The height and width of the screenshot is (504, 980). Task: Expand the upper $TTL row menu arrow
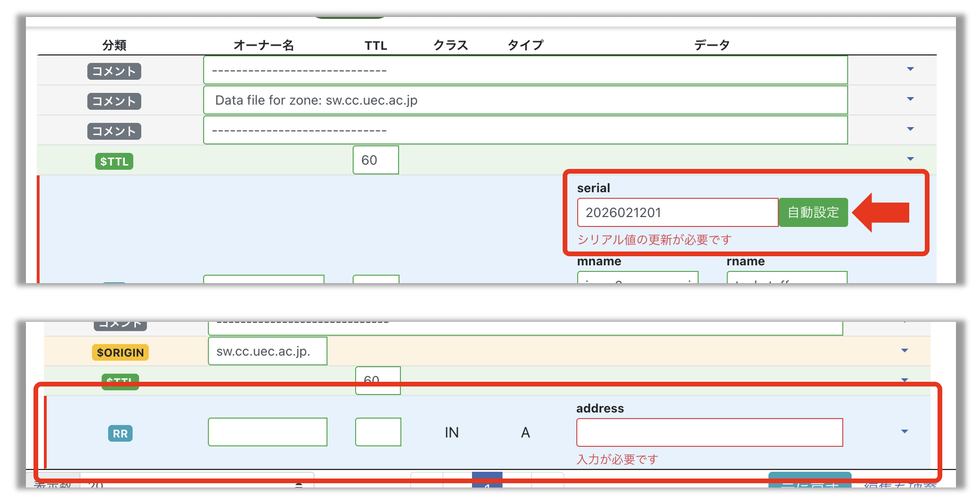pos(910,159)
